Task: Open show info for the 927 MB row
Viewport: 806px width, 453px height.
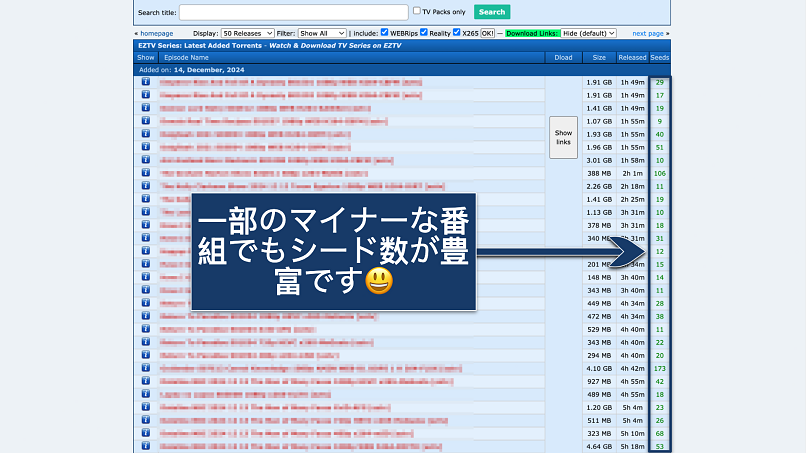Action: (x=145, y=381)
